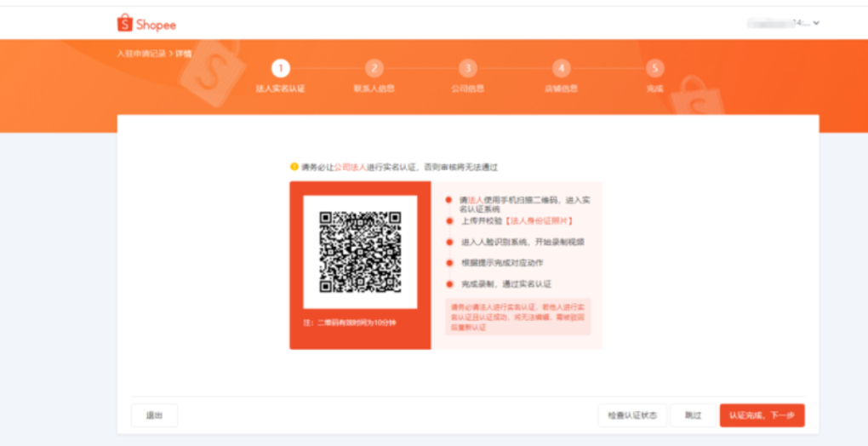Select step 3 公司信息 circle

tap(468, 69)
